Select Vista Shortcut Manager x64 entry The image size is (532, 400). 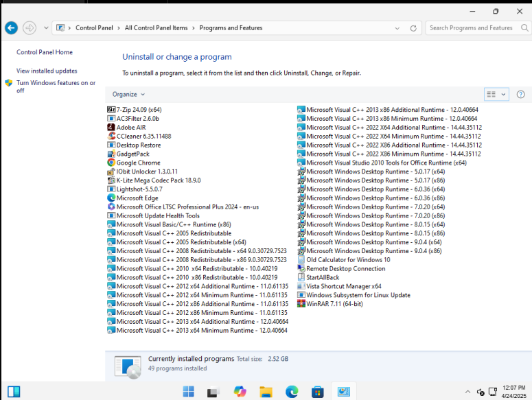[x=339, y=285]
